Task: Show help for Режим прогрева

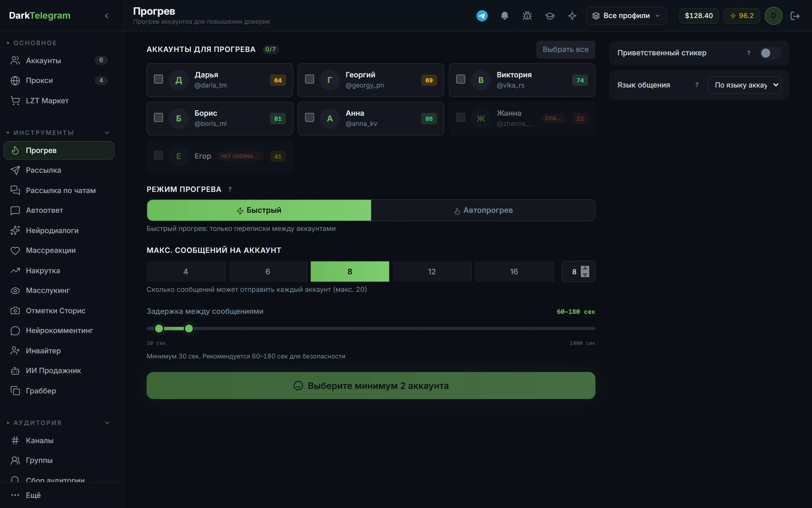Action: (x=230, y=189)
